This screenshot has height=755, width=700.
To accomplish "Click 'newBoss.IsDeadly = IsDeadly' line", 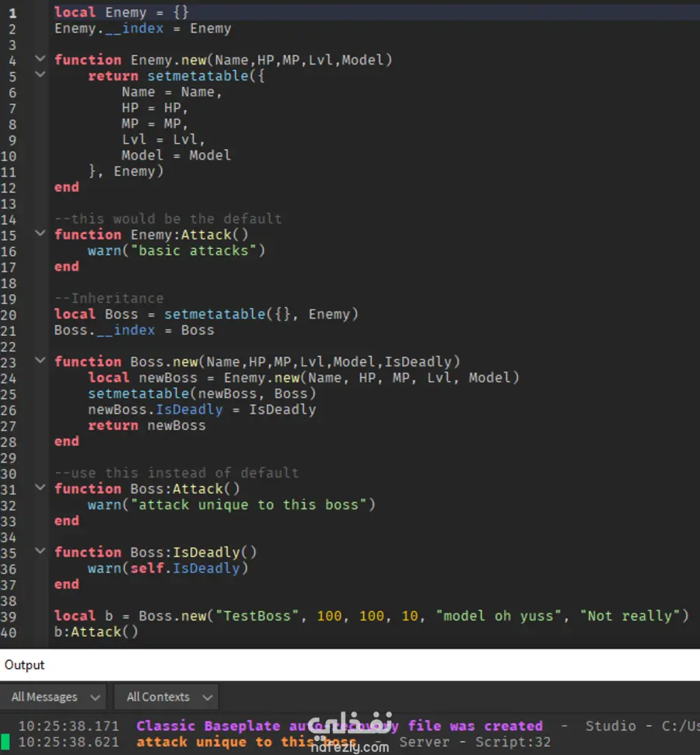I will pos(202,410).
